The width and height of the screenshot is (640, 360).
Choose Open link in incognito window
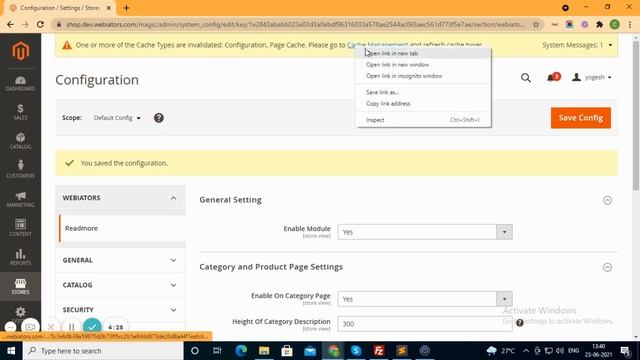pos(424,76)
